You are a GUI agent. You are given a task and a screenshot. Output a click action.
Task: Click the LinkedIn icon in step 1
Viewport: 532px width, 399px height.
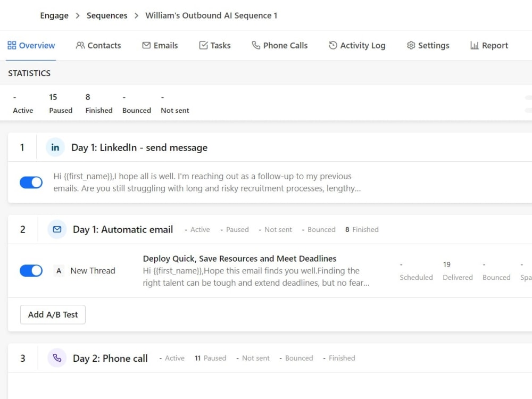click(x=55, y=147)
